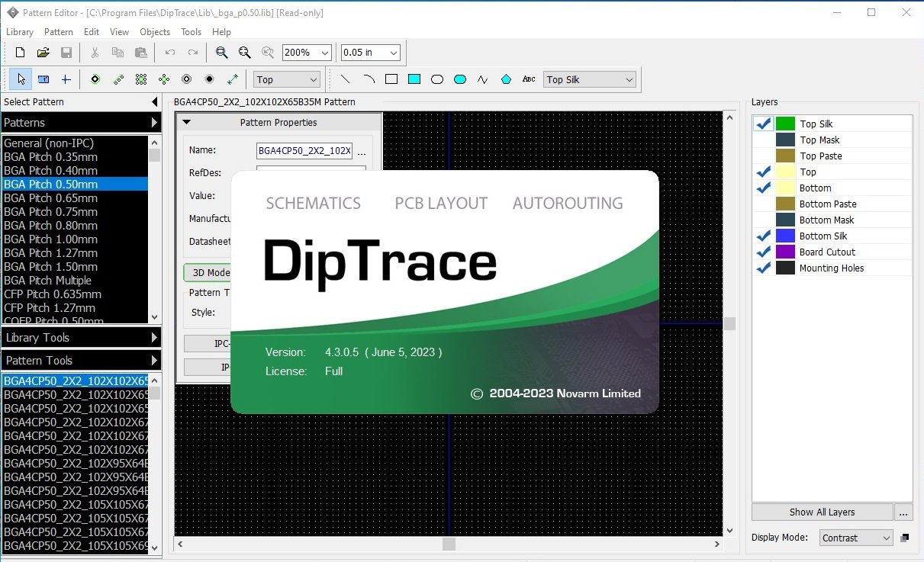This screenshot has width=924, height=562.
Task: Expand the Patterns panel header
Action: coord(80,122)
